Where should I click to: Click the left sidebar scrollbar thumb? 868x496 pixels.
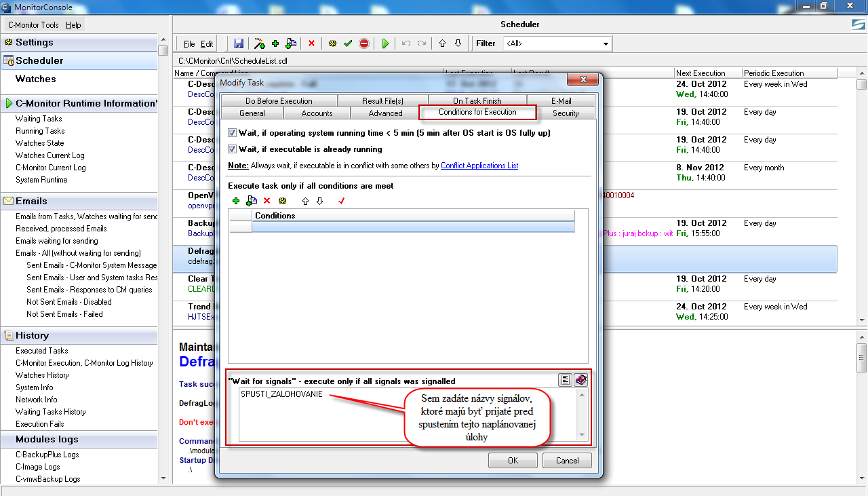163,50
